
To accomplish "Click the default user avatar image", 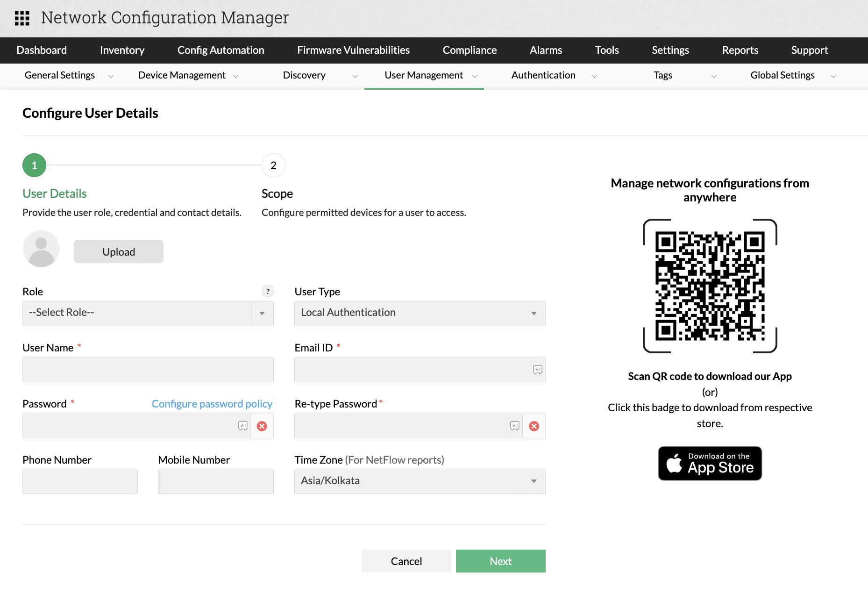I will [x=41, y=249].
